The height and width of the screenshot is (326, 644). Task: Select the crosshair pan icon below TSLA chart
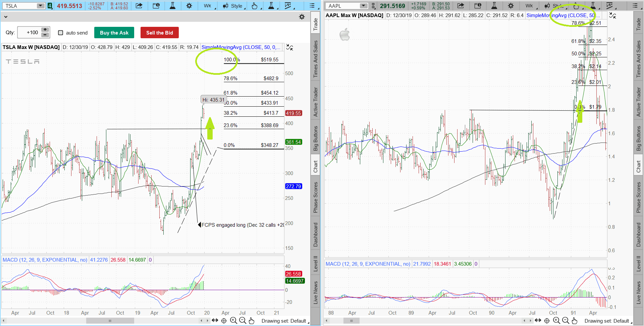(224, 321)
